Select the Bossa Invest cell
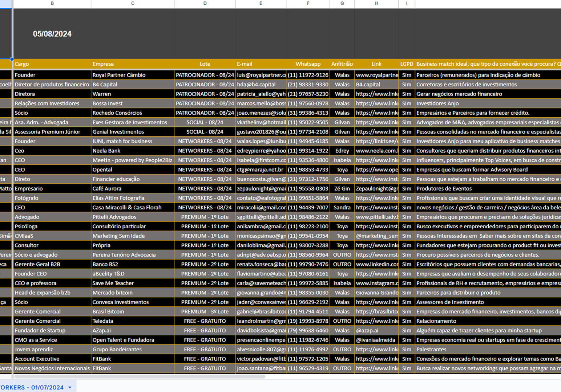Viewport: 561px width, 392px height. [x=133, y=103]
